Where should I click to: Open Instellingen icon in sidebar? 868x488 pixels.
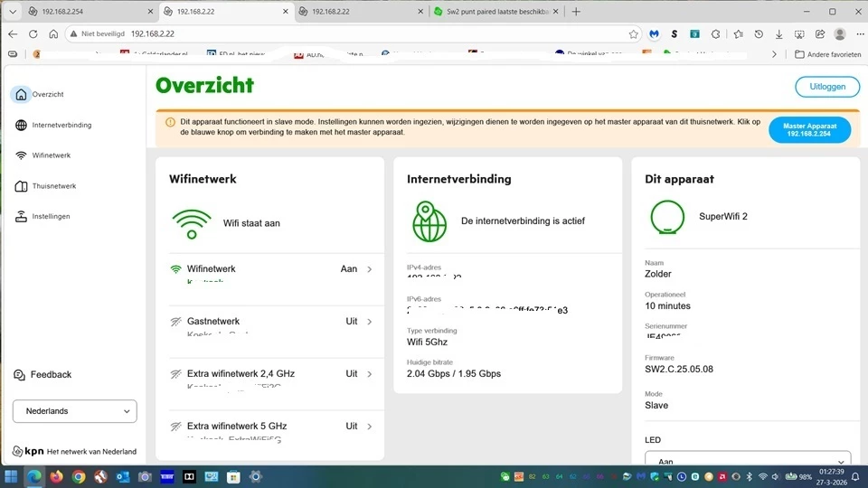(x=21, y=216)
